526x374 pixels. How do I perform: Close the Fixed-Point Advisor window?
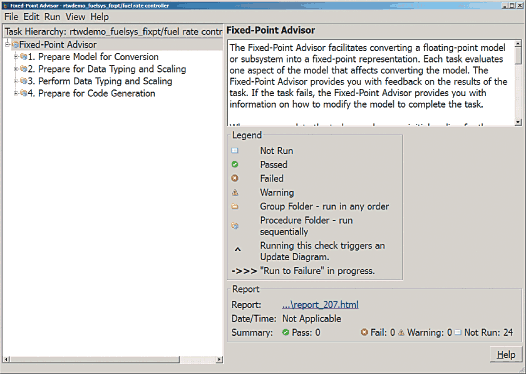[x=519, y=5]
